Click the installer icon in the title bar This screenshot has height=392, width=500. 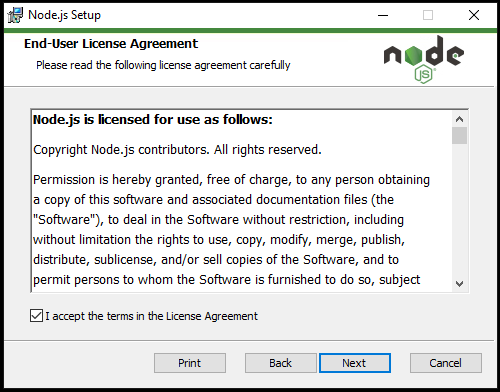(x=15, y=15)
